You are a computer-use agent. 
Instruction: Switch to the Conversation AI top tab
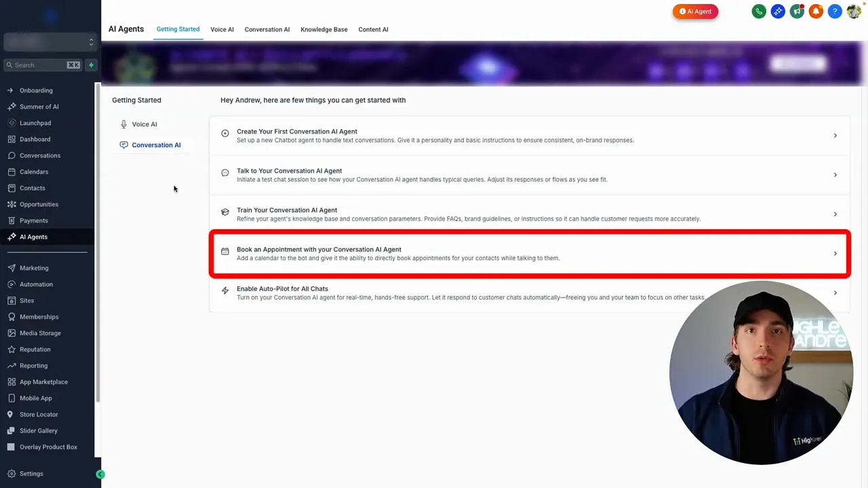click(267, 29)
